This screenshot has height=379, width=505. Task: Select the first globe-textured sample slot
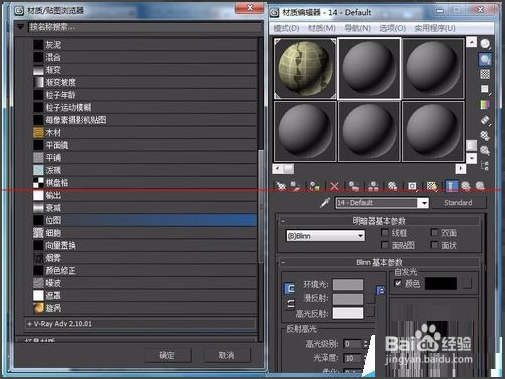click(x=305, y=69)
